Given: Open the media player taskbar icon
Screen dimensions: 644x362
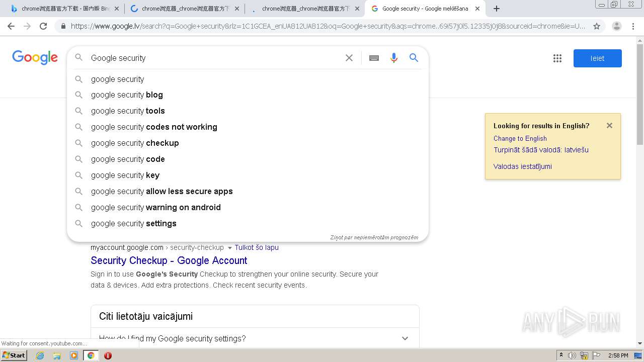Looking at the screenshot, I should click(x=74, y=355).
